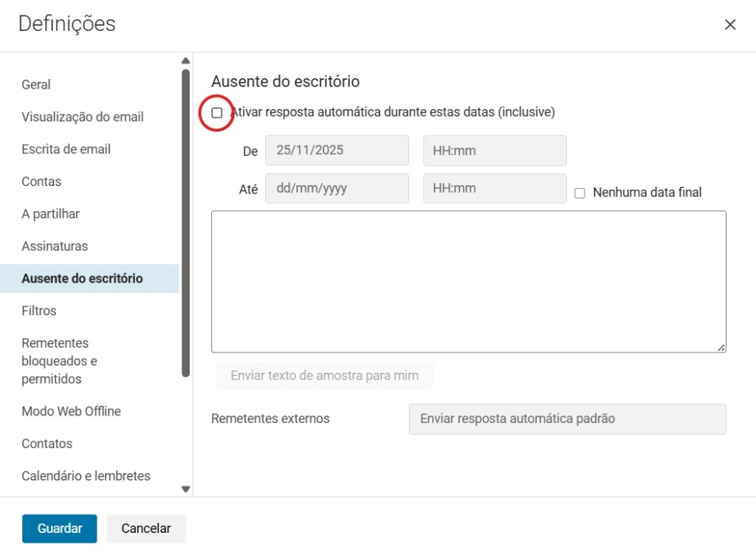Open the Geral settings section

click(36, 84)
